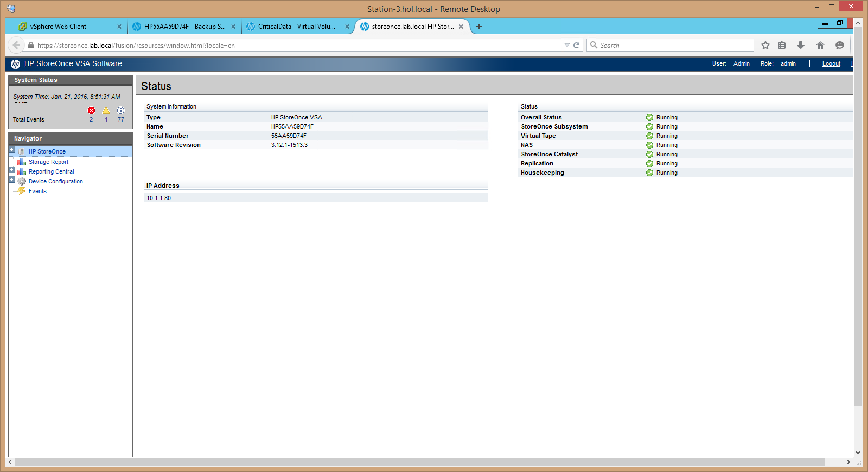
Task: Open the Reporting Central link
Action: (x=52, y=171)
